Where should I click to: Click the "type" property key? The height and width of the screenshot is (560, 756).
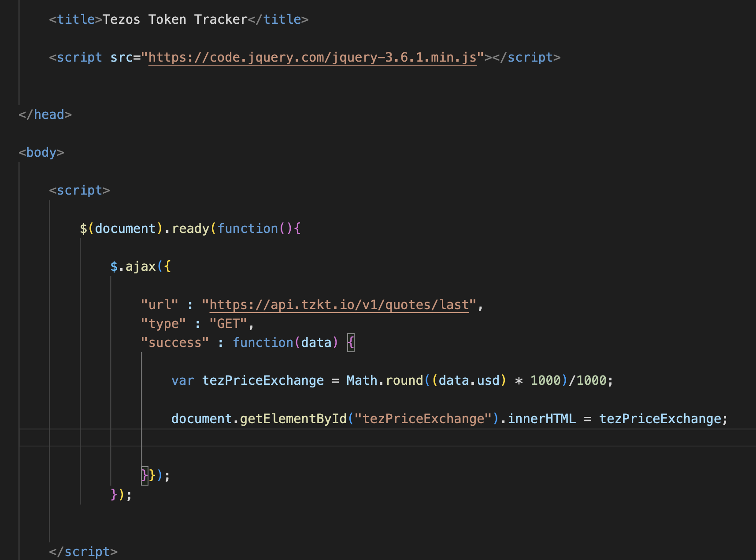coord(163,324)
